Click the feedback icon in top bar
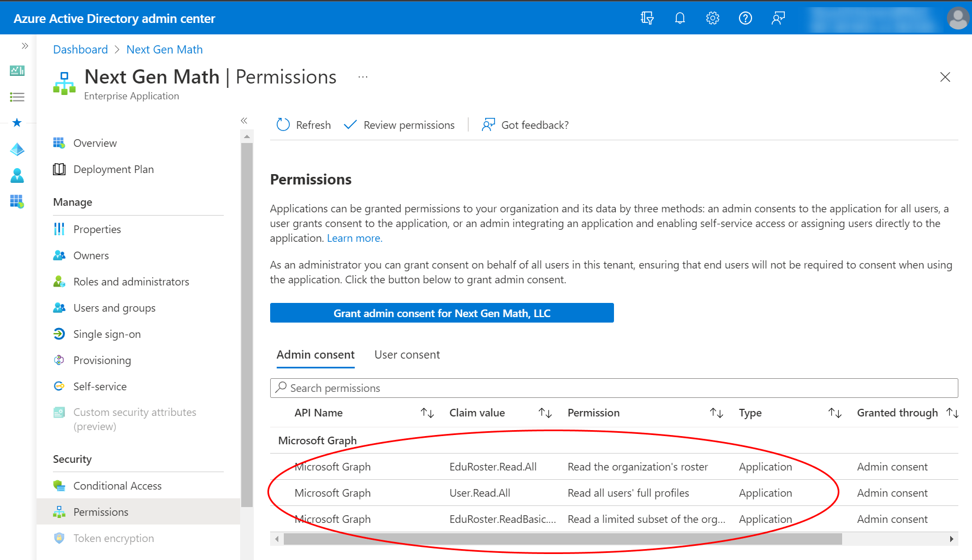Screen dimensions: 972x560 tap(778, 18)
